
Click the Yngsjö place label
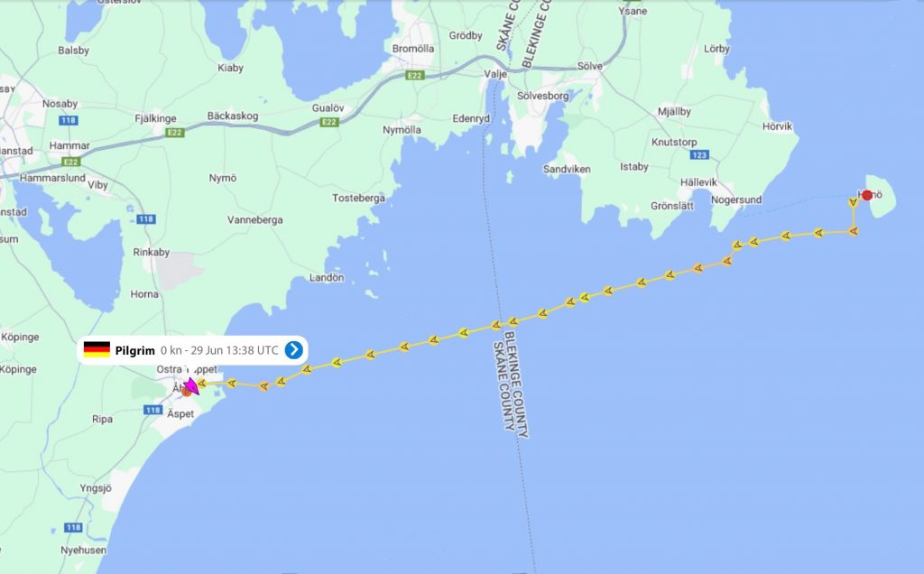96,488
